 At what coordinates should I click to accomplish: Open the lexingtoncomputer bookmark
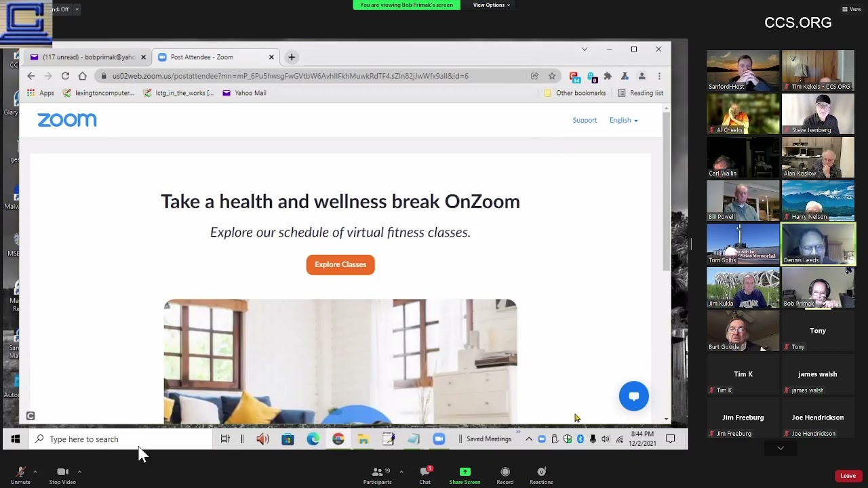tap(98, 93)
